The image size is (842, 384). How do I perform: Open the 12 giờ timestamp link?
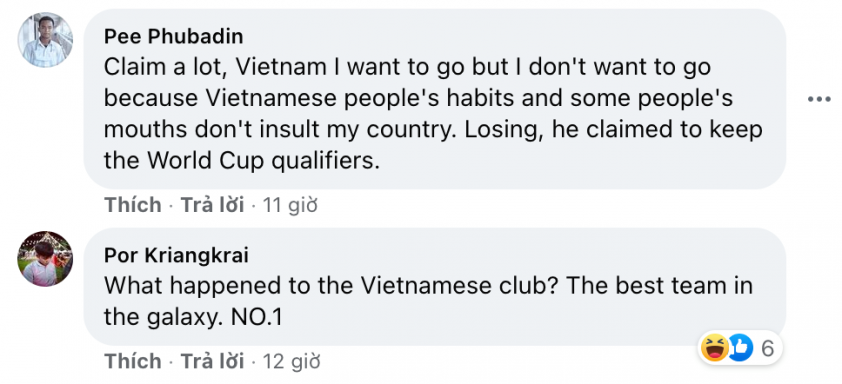click(291, 361)
